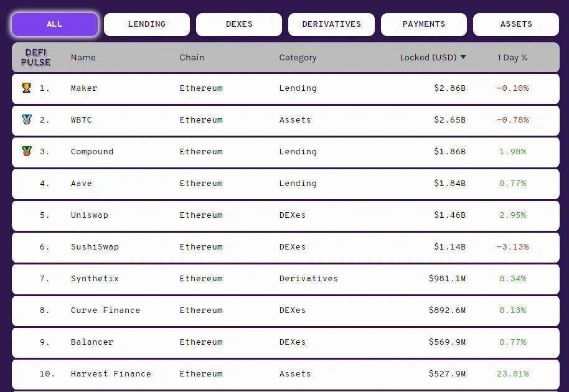Open Harvest Finance row

[x=286, y=374]
